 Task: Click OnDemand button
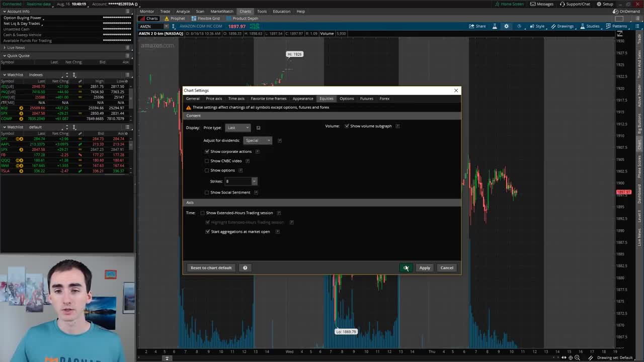click(627, 11)
